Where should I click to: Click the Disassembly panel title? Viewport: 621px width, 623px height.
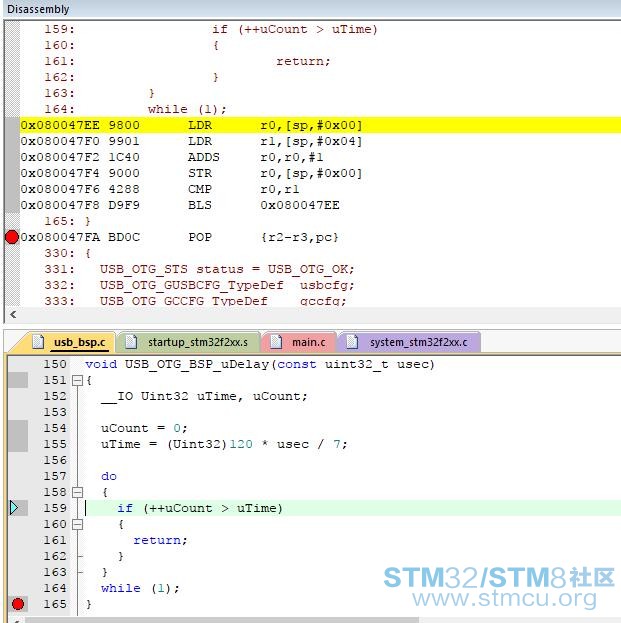tap(38, 9)
